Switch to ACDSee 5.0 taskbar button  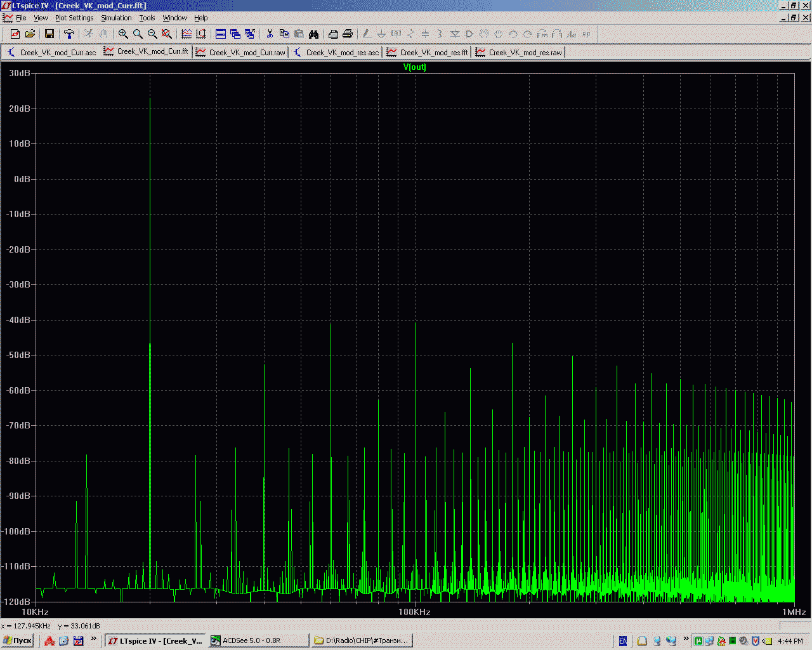tap(259, 640)
